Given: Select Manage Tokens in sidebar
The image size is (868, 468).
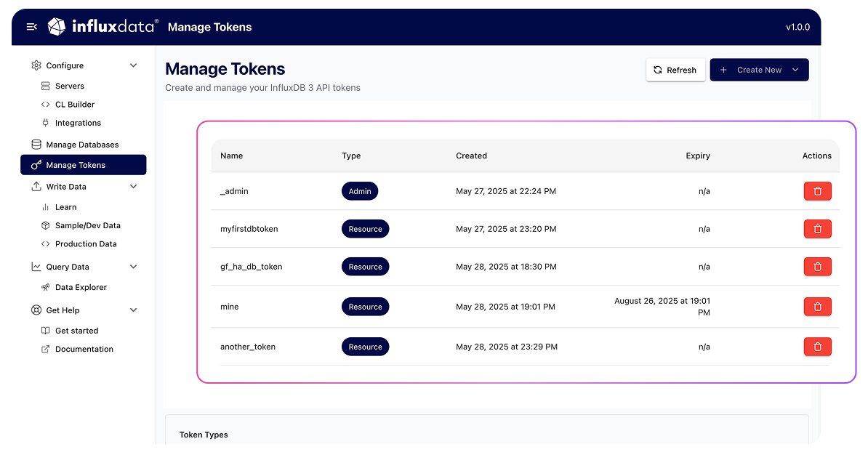Looking at the screenshot, I should click(84, 165).
